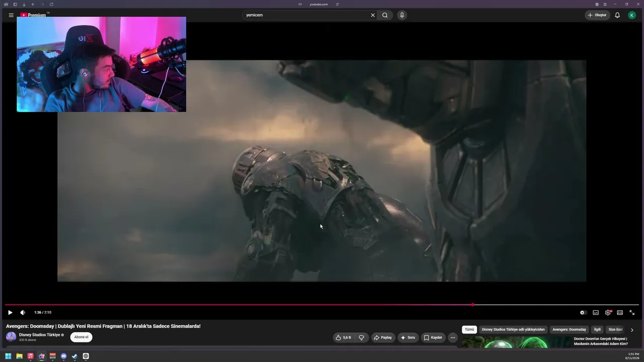
Task: Switch to theater mode
Action: 620,312
